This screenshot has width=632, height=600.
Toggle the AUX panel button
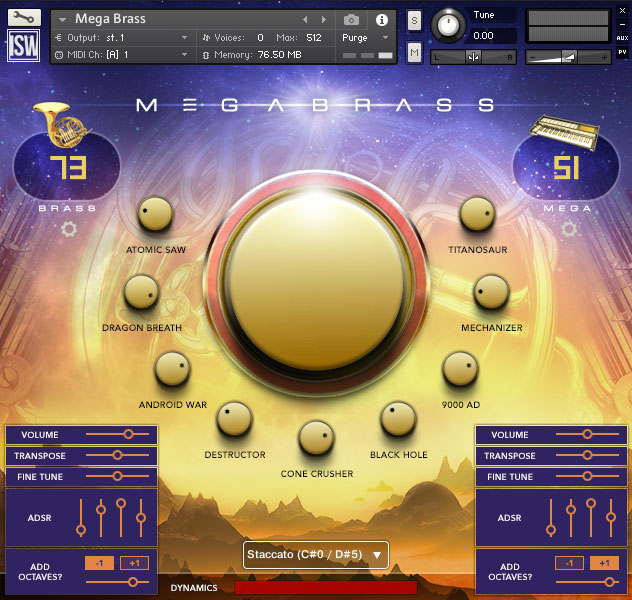click(x=622, y=38)
